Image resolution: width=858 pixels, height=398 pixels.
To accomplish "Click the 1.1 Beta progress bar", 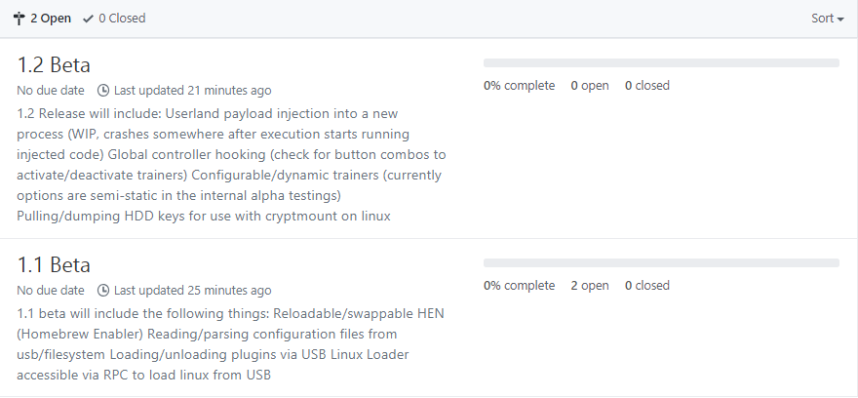I will tap(661, 263).
